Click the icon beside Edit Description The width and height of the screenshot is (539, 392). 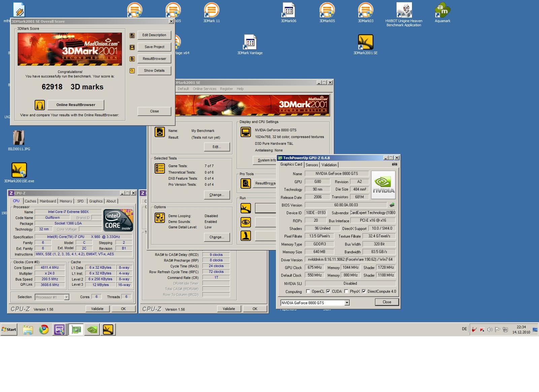(132, 35)
